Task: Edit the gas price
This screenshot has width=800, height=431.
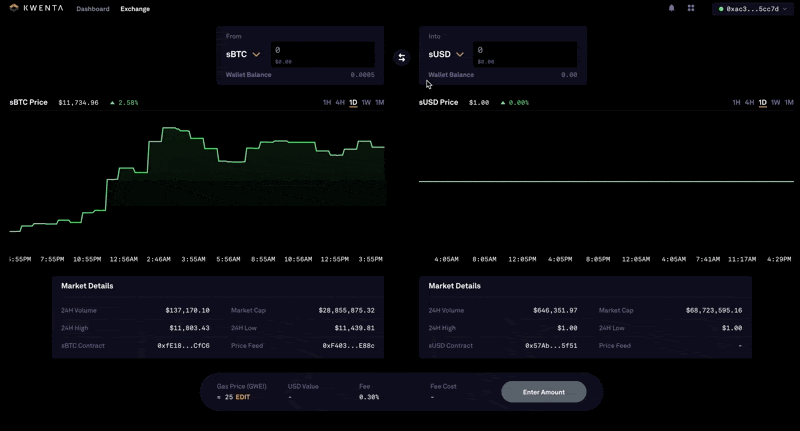Action: [x=243, y=397]
